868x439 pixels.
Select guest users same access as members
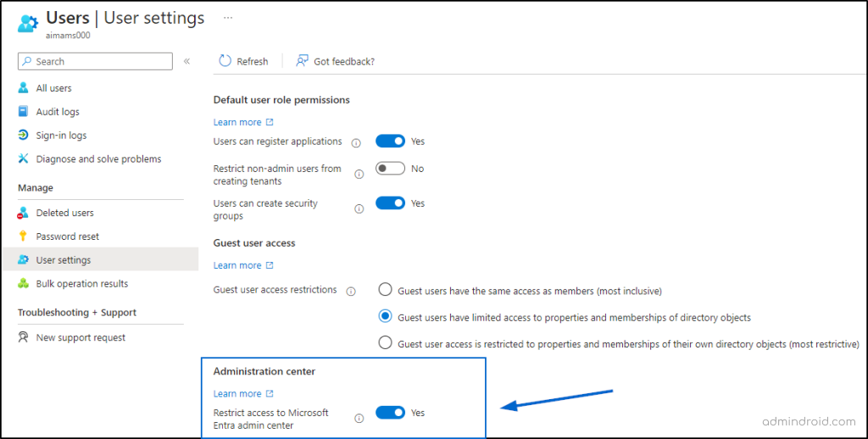pos(385,290)
